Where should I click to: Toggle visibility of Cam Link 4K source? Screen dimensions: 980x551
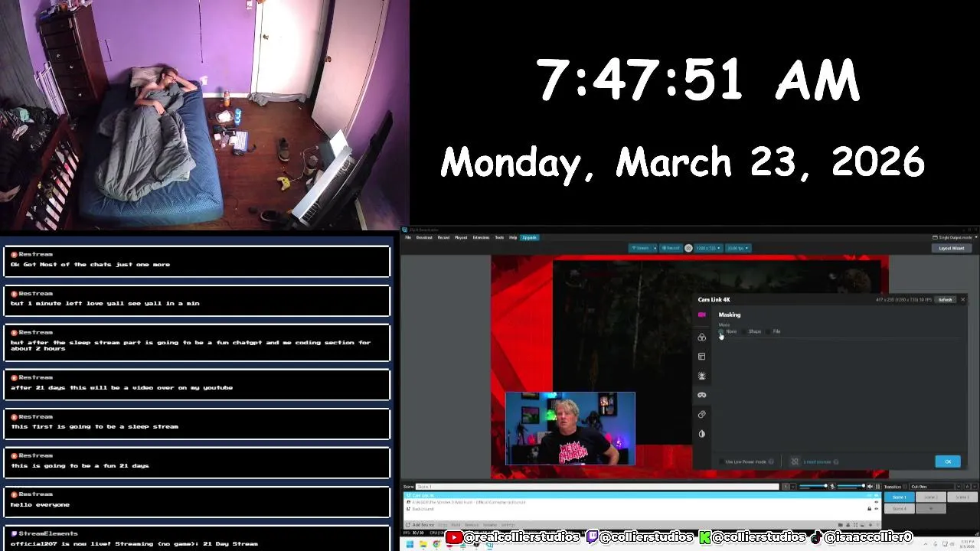[876, 495]
